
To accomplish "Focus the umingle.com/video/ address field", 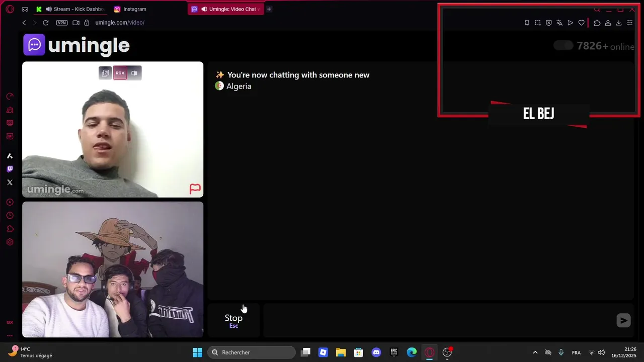I will (120, 23).
